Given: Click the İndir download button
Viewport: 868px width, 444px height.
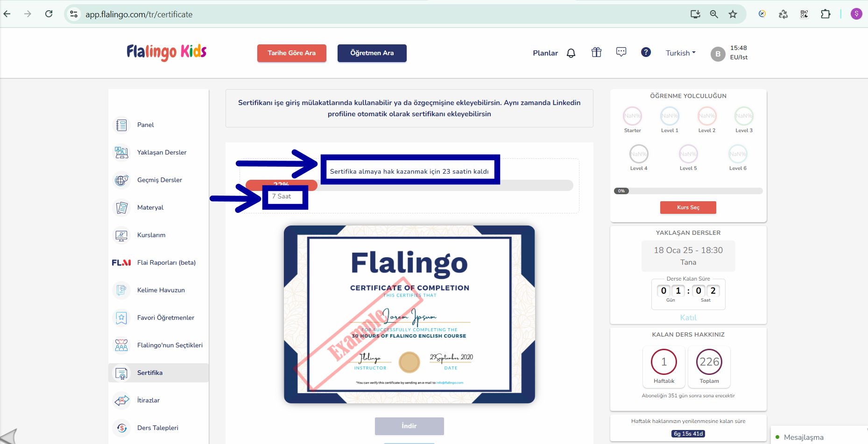Looking at the screenshot, I should click(x=409, y=426).
